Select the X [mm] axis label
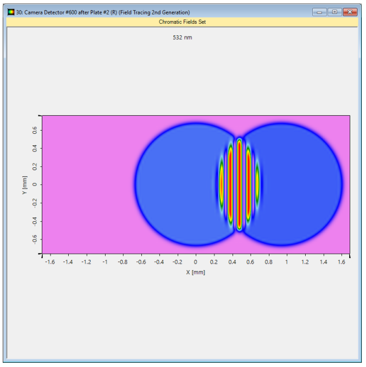 tap(196, 272)
